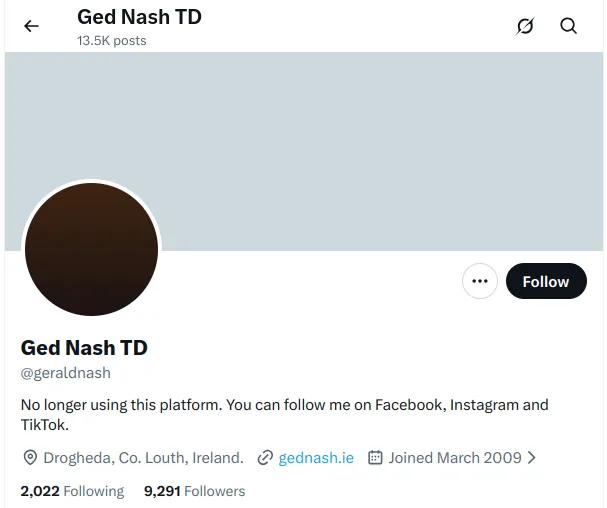The height and width of the screenshot is (508, 607).
Task: Expand the chevron after Joined March 2009
Action: coord(532,458)
